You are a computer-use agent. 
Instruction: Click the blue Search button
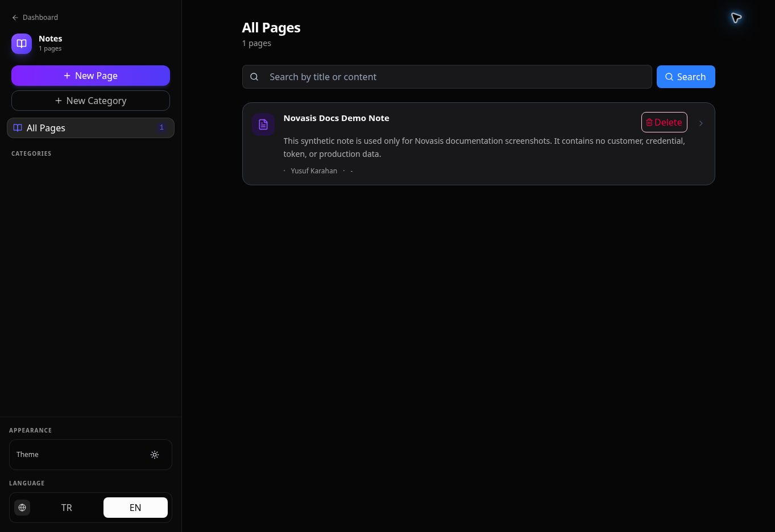(x=686, y=77)
